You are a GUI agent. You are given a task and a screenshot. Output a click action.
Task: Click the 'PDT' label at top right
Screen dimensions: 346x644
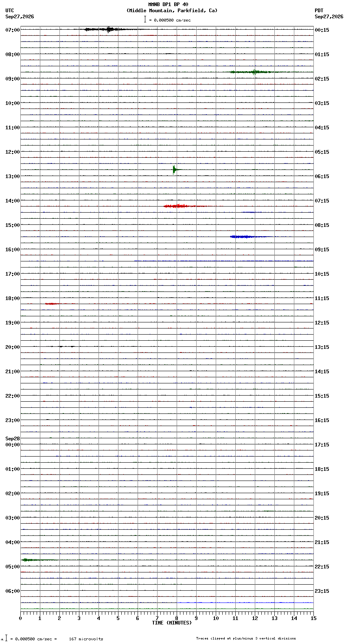pyautogui.click(x=319, y=11)
